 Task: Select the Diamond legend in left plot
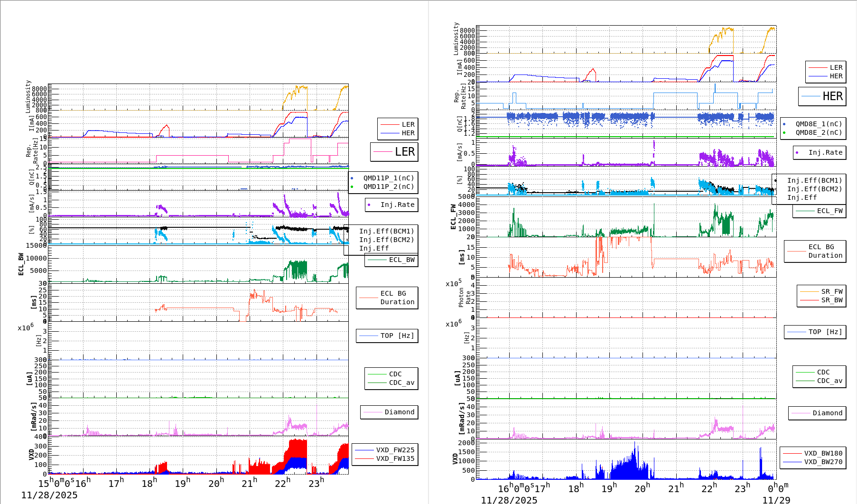tap(389, 412)
